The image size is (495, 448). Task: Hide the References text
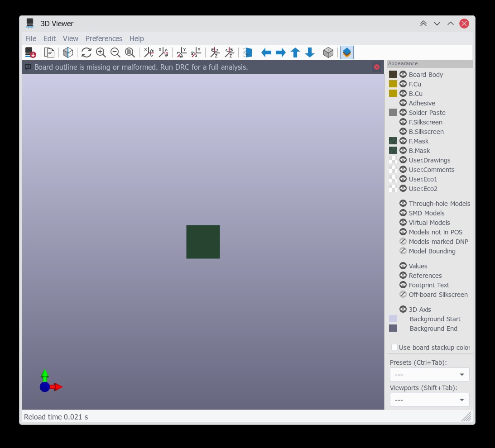(403, 275)
